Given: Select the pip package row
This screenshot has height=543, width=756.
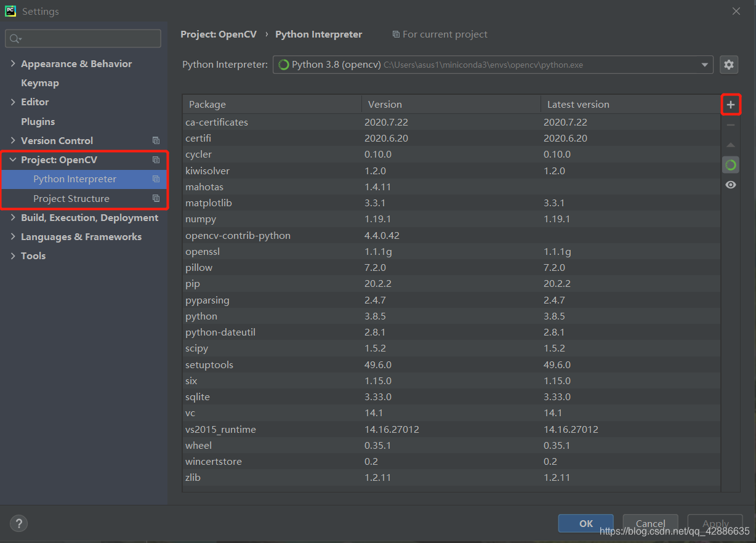Looking at the screenshot, I should 451,284.
